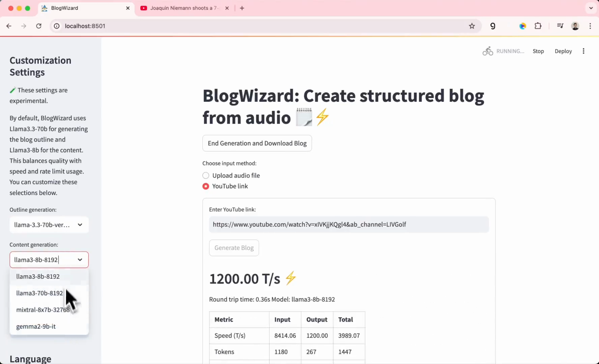Reload the localhost page

pyautogui.click(x=39, y=26)
